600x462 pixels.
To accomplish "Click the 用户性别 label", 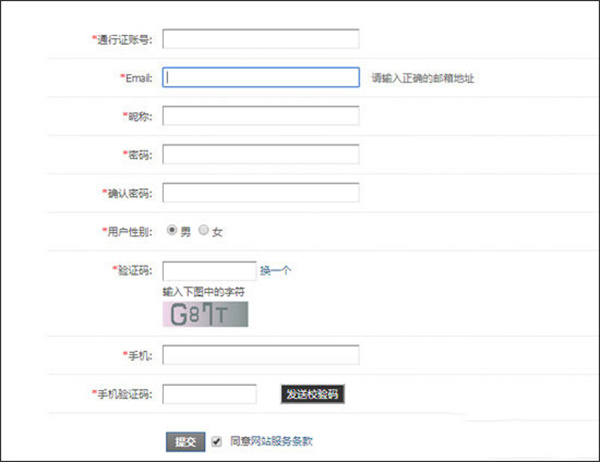I will (x=127, y=232).
